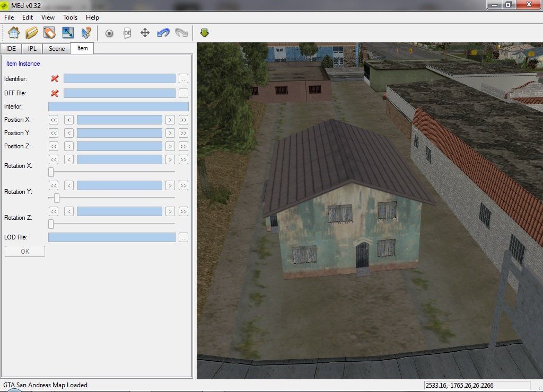Click the Interior input field
543x392 pixels.
click(x=118, y=106)
